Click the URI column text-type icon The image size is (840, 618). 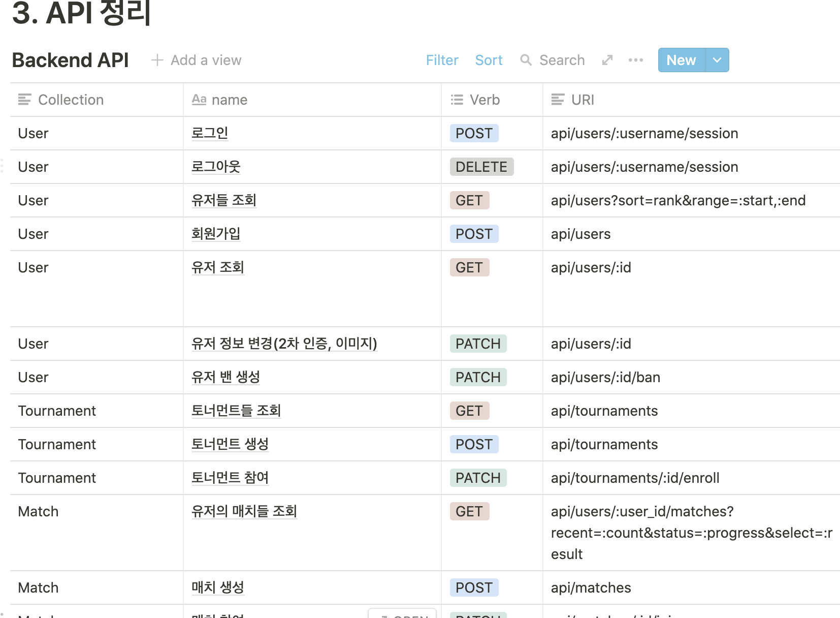558,100
